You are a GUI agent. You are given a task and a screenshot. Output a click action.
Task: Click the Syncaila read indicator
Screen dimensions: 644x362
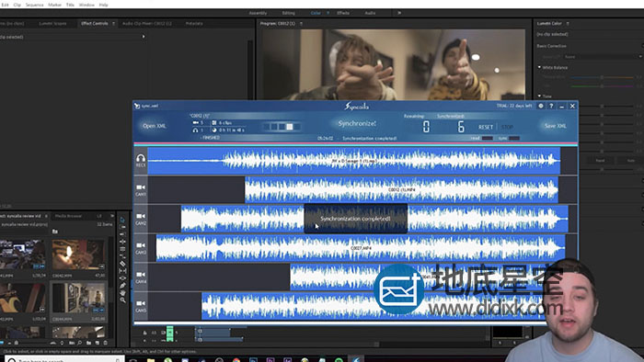488,138
